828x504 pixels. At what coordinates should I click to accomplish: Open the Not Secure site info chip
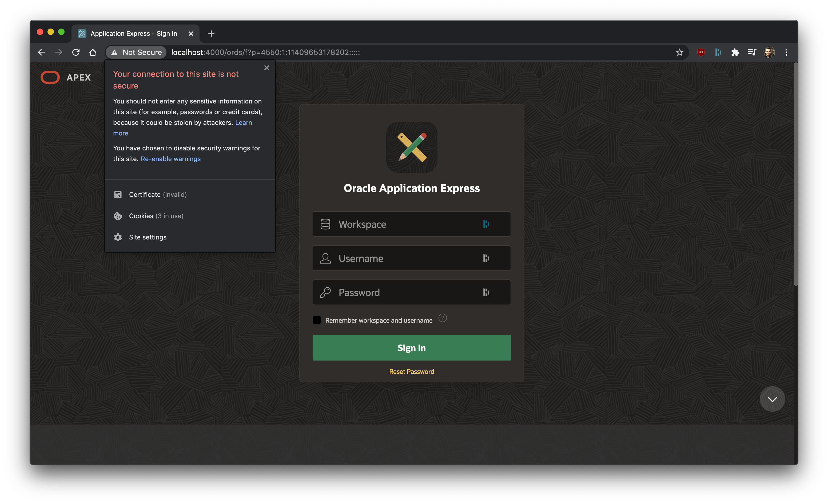point(136,53)
